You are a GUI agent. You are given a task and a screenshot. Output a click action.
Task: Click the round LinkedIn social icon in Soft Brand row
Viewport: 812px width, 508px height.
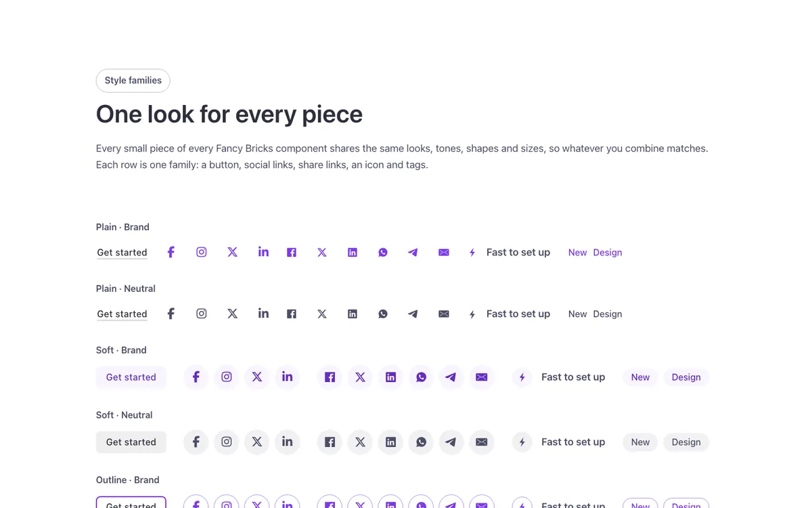(x=288, y=377)
